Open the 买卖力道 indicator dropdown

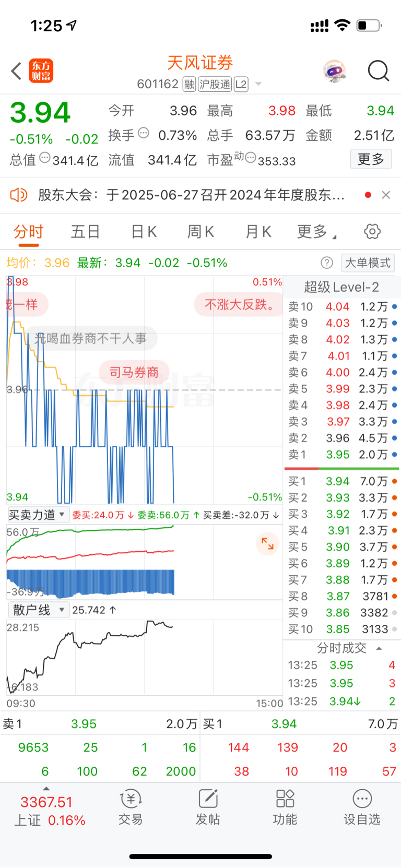[38, 515]
